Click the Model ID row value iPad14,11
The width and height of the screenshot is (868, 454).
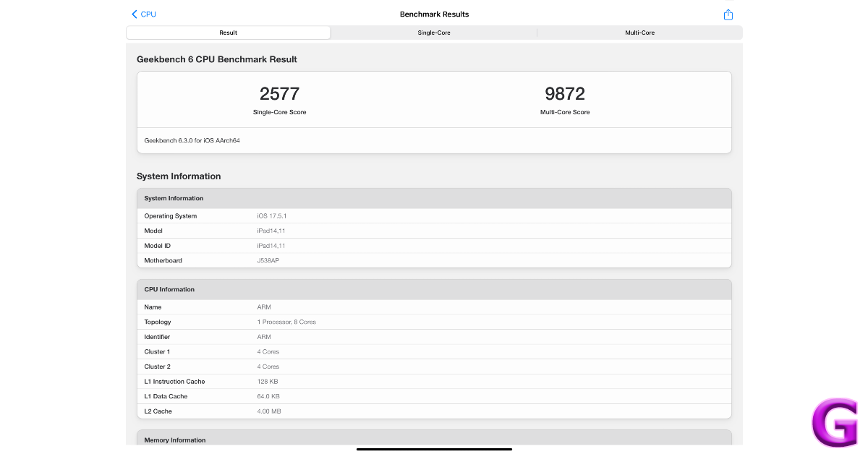[271, 246]
